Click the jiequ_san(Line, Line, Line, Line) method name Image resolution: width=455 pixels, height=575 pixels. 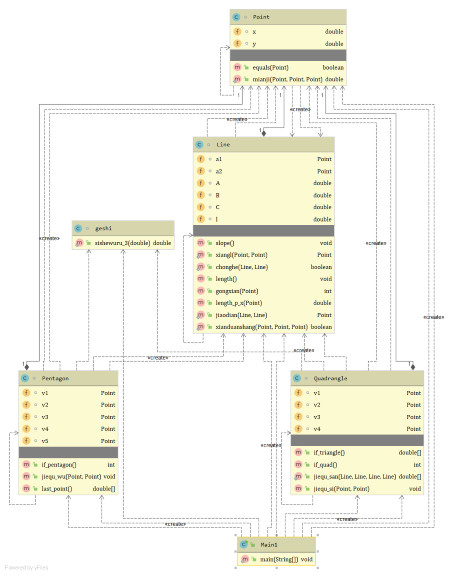(x=355, y=476)
